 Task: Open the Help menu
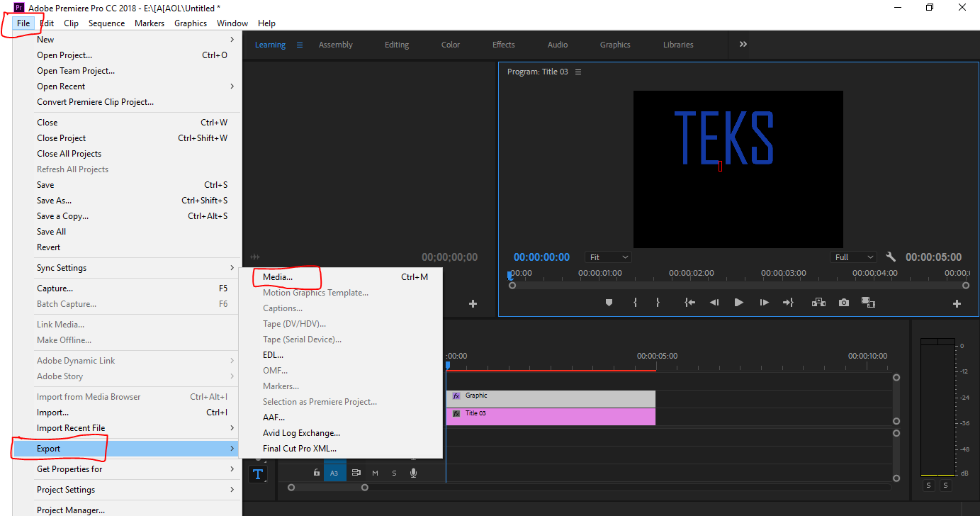pyautogui.click(x=266, y=23)
